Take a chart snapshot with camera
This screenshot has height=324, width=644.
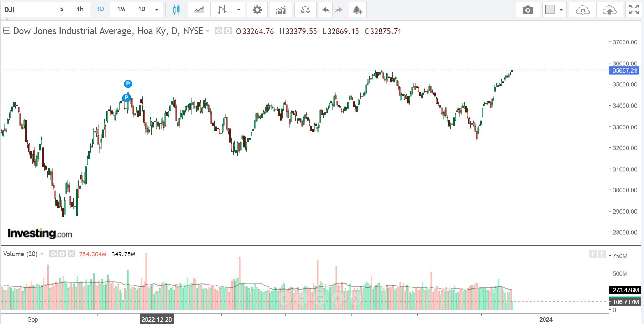tap(528, 10)
